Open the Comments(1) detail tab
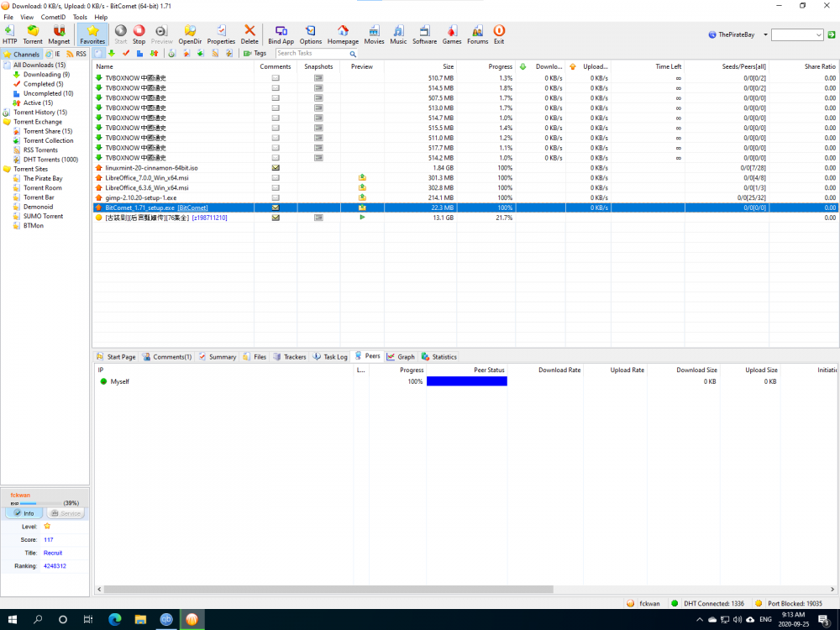The height and width of the screenshot is (630, 840). [x=166, y=357]
